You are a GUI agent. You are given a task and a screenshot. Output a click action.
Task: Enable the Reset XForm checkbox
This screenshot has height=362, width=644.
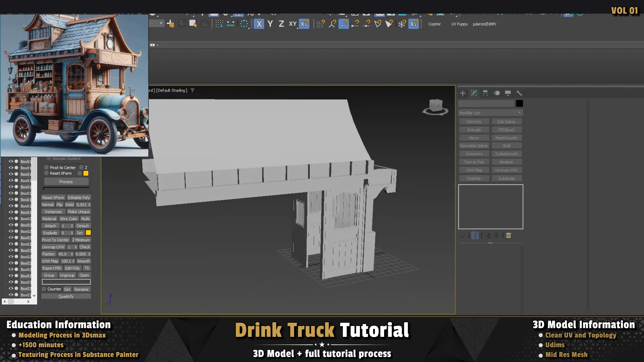(46, 173)
